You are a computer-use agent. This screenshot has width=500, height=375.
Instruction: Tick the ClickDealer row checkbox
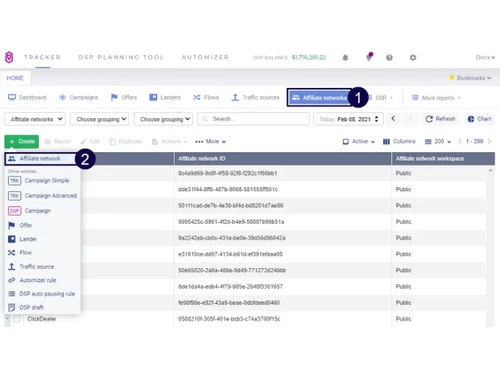(x=17, y=319)
